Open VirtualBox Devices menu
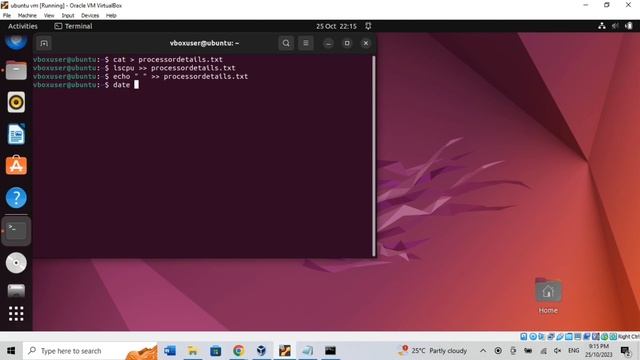The height and width of the screenshot is (360, 640). pos(90,16)
